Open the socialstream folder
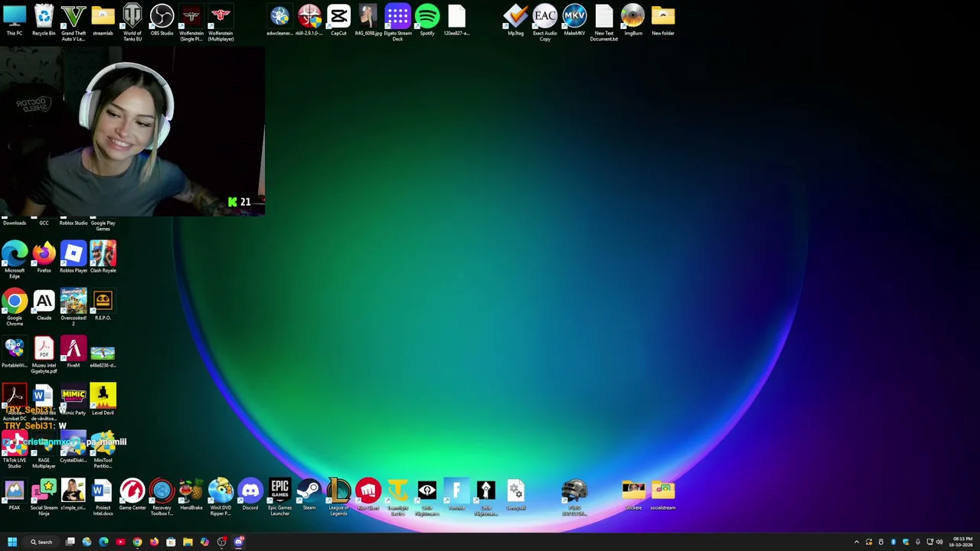This screenshot has height=551, width=980. [663, 494]
